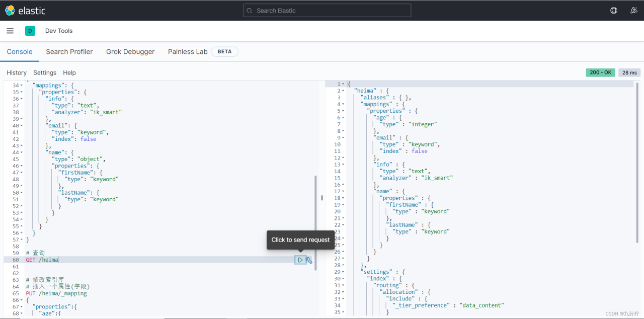Click "type": "object" on request line 45
The height and width of the screenshot is (319, 644).
pos(78,159)
